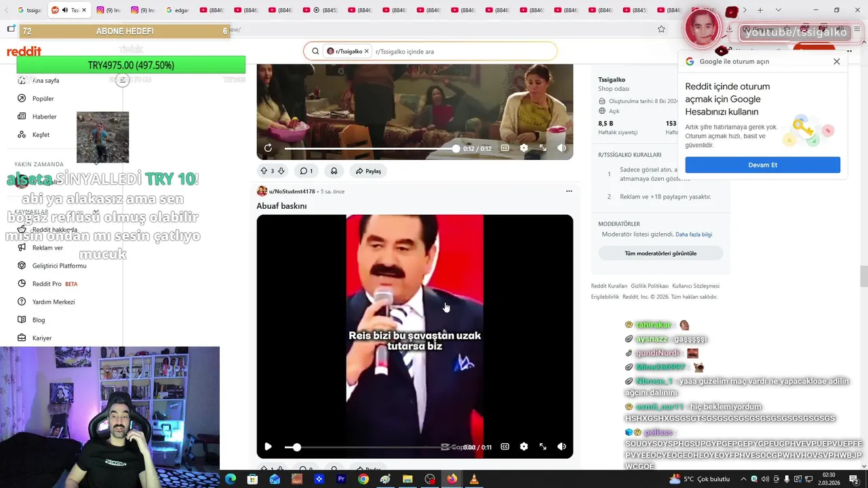Toggle captions on the first video

point(505,148)
